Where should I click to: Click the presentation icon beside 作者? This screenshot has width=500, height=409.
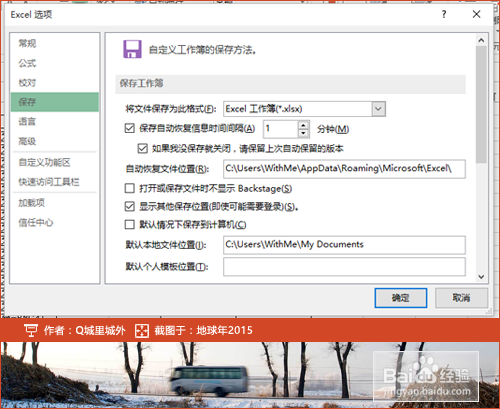coord(31,331)
